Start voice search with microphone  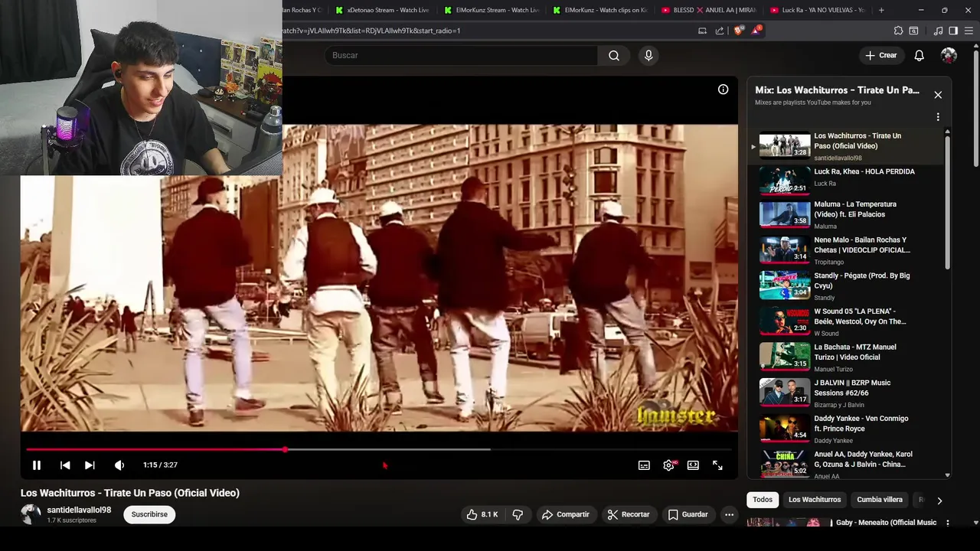pos(648,55)
